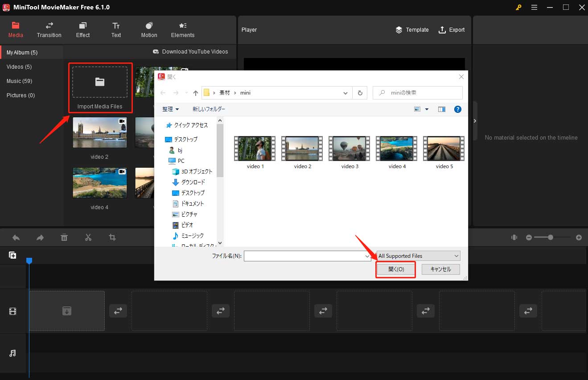Image resolution: width=588 pixels, height=380 pixels.
Task: Click the キャンセル button
Action: 440,269
